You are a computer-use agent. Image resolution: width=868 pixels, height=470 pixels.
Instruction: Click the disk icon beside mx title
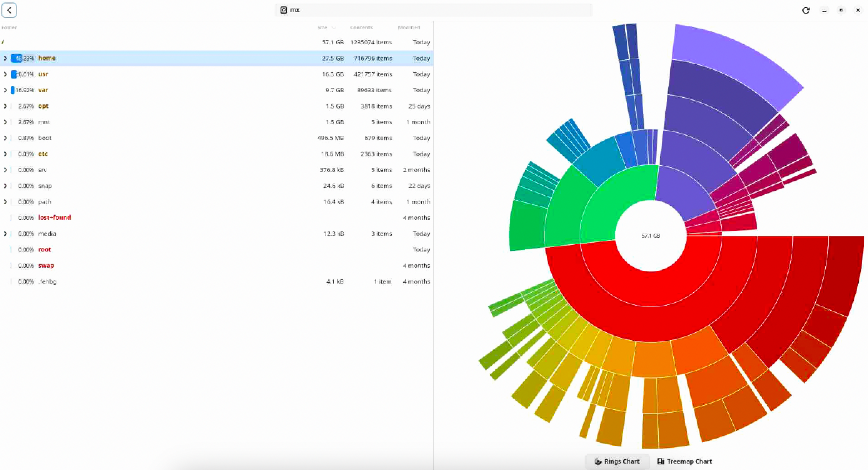pos(283,10)
